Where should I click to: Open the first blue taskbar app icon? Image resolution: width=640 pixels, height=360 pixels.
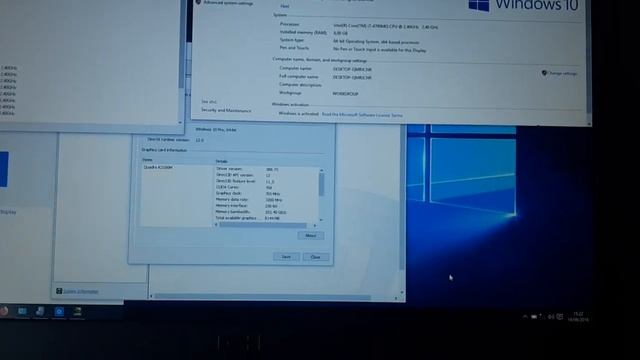click(x=22, y=311)
